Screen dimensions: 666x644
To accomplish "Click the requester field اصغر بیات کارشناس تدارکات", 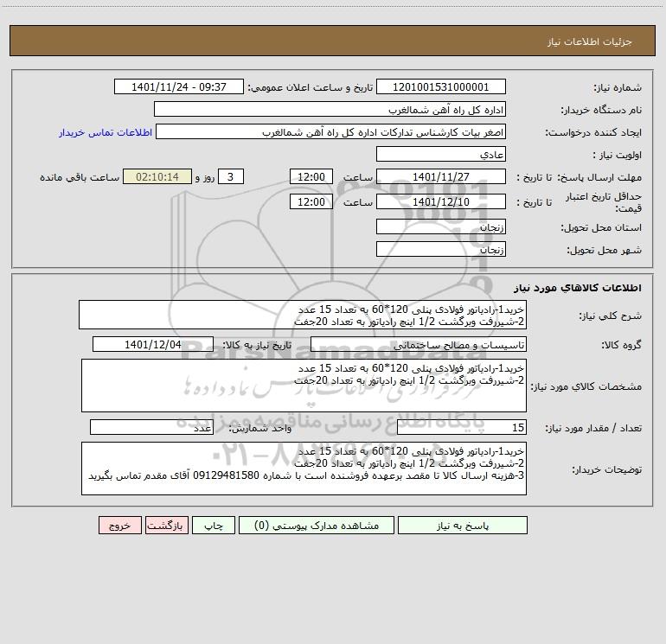I will [331, 132].
